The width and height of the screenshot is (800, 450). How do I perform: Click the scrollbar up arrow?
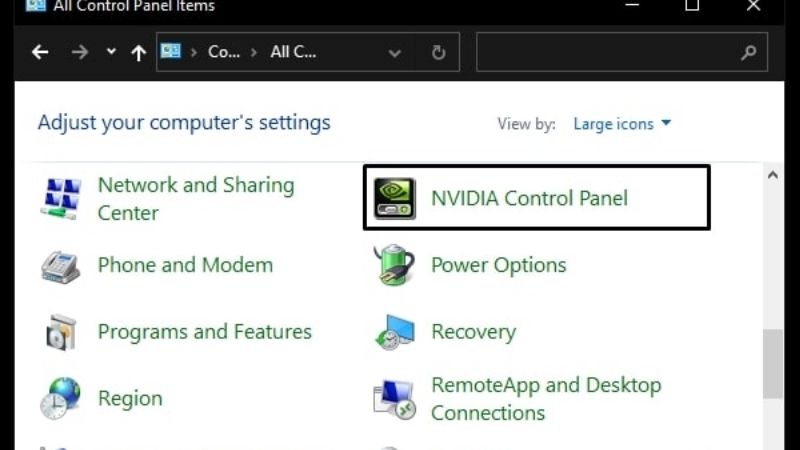point(772,176)
